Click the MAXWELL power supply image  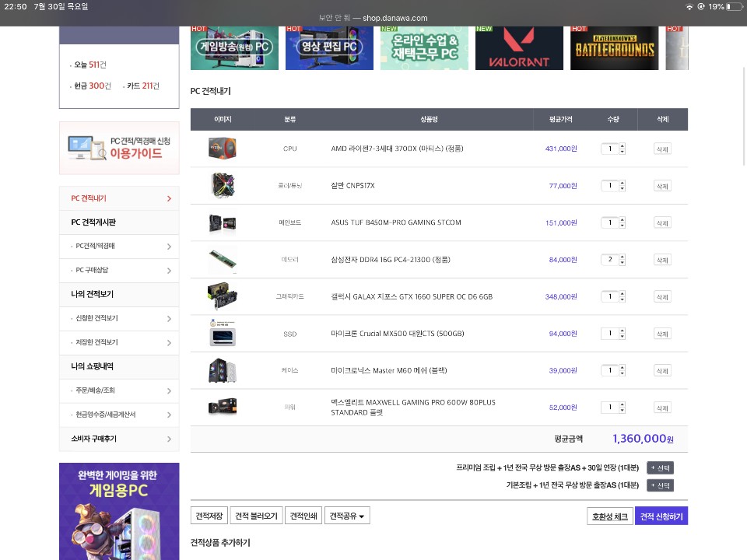(223, 407)
